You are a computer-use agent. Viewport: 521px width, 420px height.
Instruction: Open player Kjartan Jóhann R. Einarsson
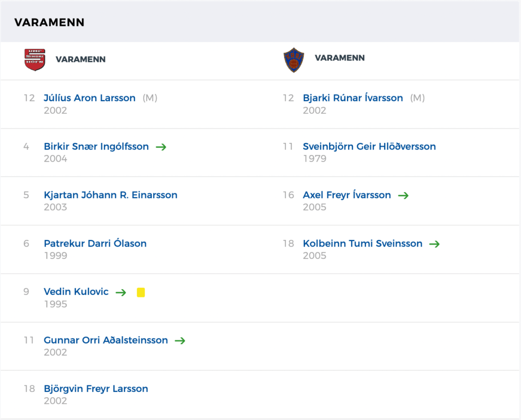pyautogui.click(x=110, y=195)
